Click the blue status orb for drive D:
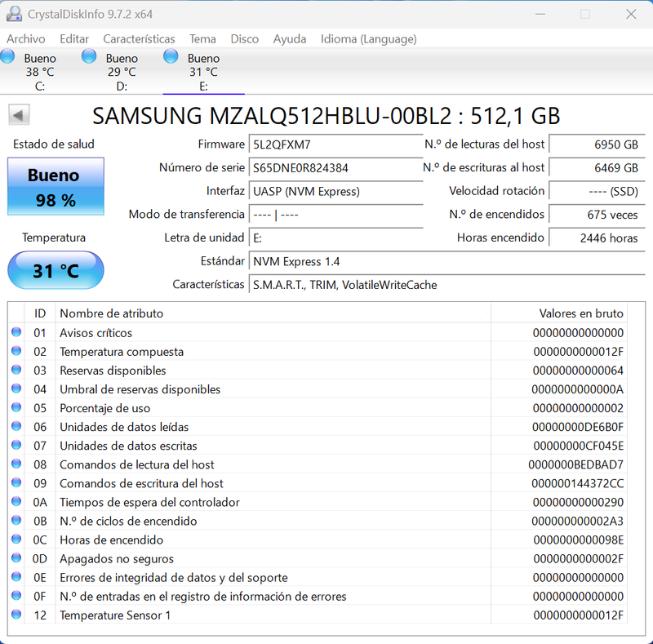Image resolution: width=653 pixels, height=644 pixels. (89, 56)
